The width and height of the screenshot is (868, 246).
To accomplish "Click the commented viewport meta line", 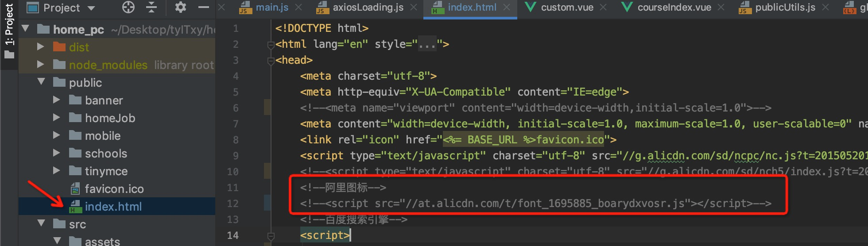I will [x=536, y=108].
